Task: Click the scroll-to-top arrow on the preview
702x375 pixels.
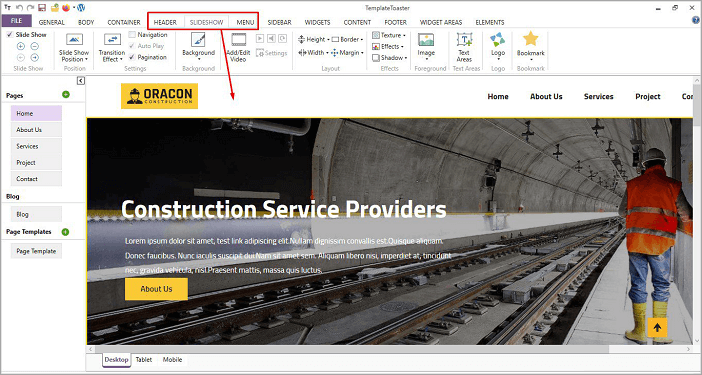Action: 657,328
